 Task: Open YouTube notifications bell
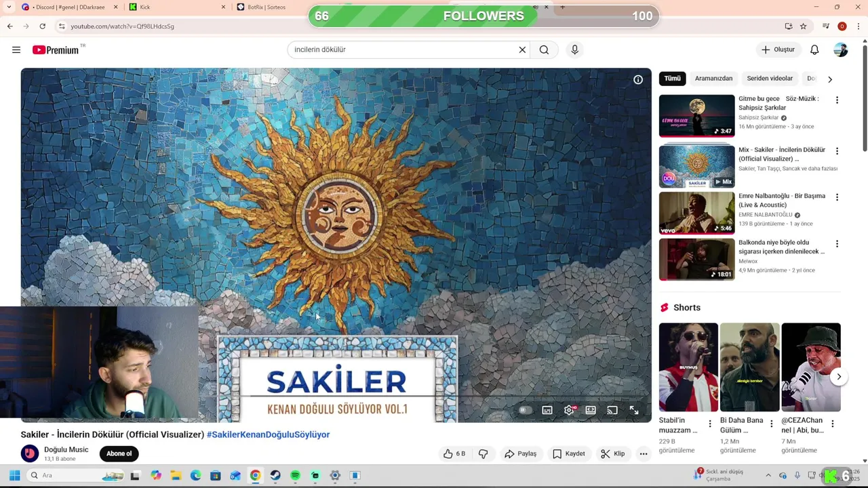814,49
